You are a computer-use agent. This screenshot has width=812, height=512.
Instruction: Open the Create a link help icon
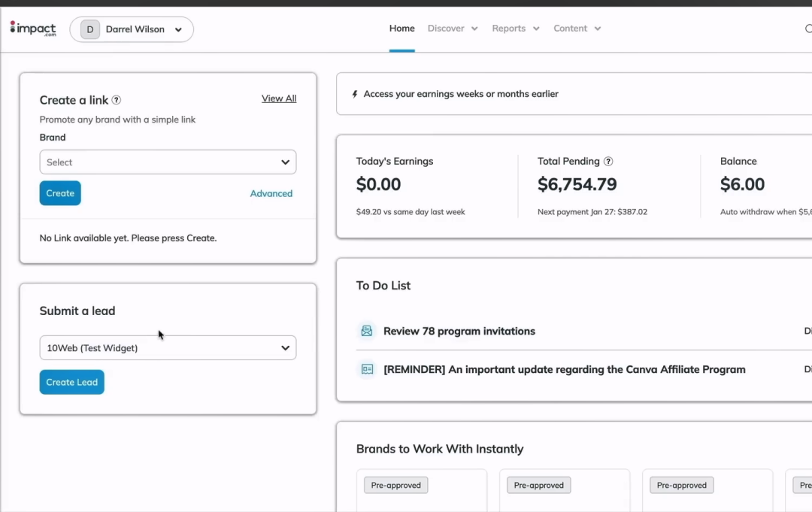pyautogui.click(x=117, y=100)
